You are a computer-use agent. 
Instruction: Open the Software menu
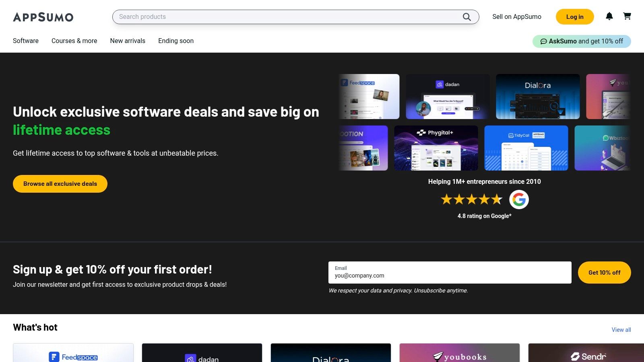[26, 41]
